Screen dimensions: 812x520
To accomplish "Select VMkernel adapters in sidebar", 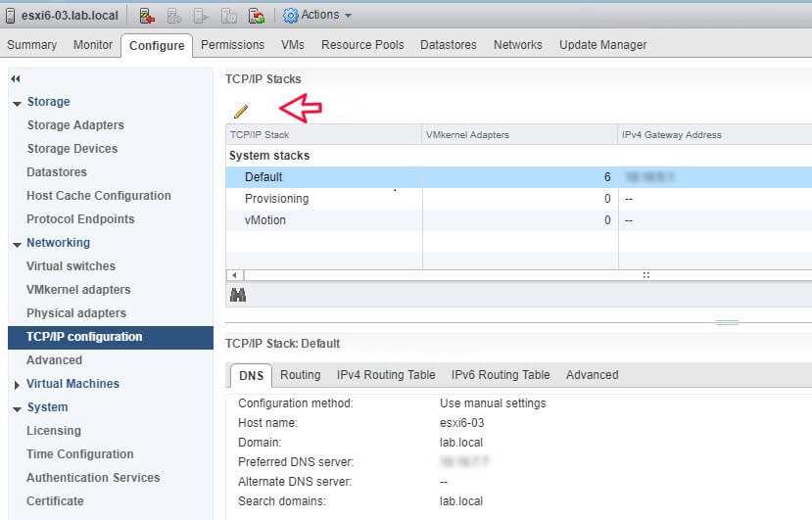I will click(78, 290).
